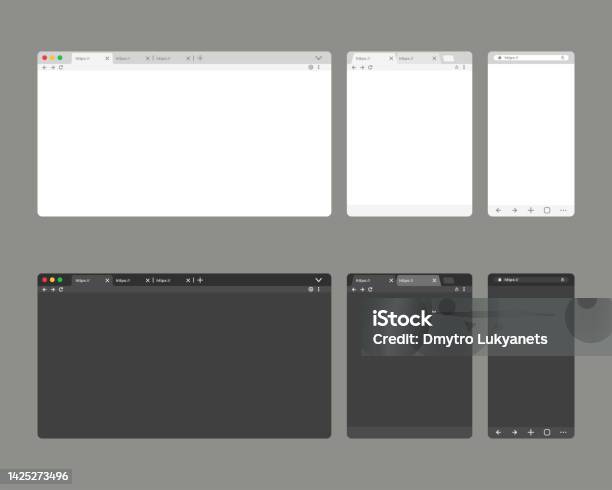612x490 pixels.
Task: Reload the page in light tablet browser
Action: 370,68
